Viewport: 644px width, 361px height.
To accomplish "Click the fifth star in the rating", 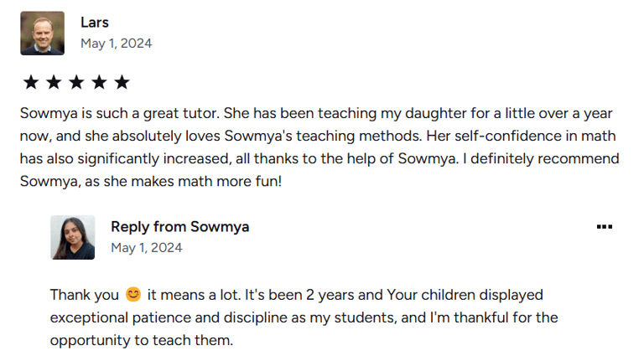I will pos(122,82).
